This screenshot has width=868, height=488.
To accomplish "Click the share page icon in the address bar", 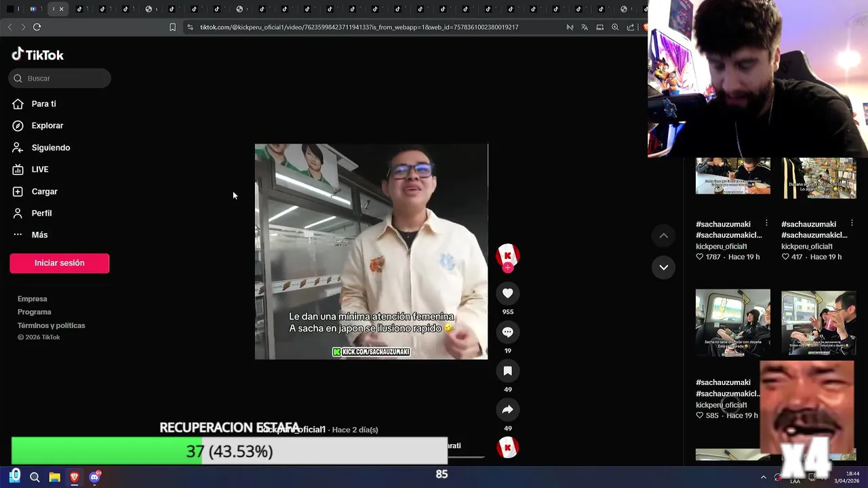I will click(631, 27).
